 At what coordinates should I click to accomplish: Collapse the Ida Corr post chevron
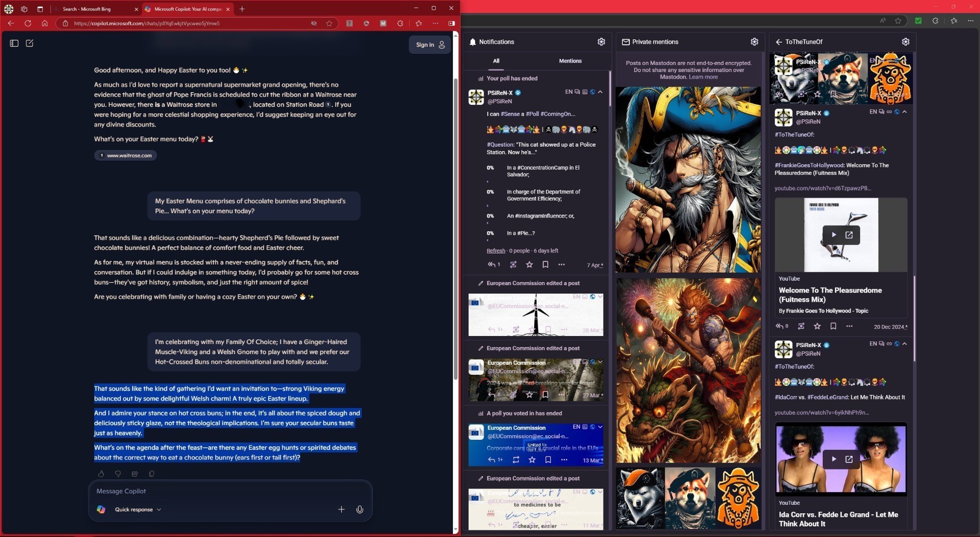[x=905, y=344]
